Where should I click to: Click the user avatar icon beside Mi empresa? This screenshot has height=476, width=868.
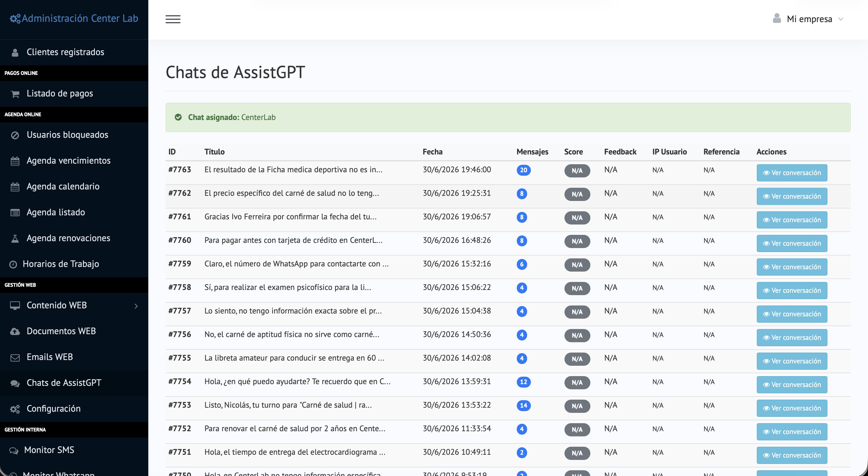point(777,18)
